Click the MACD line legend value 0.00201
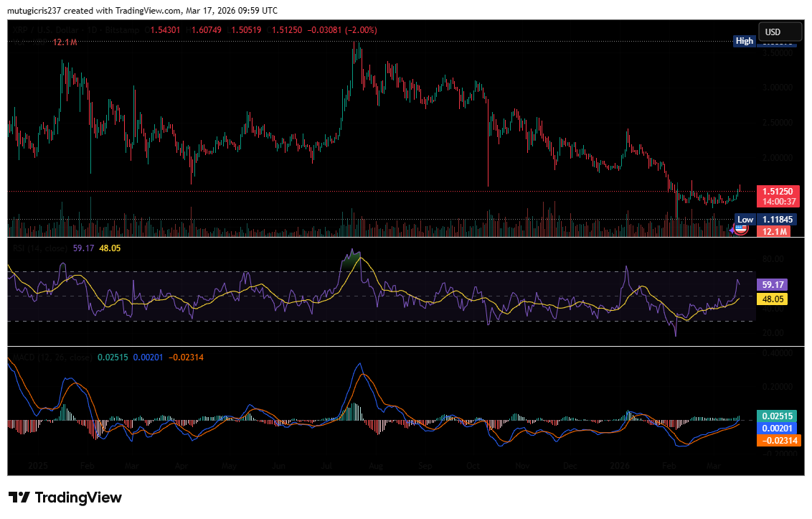The image size is (812, 519). (148, 357)
